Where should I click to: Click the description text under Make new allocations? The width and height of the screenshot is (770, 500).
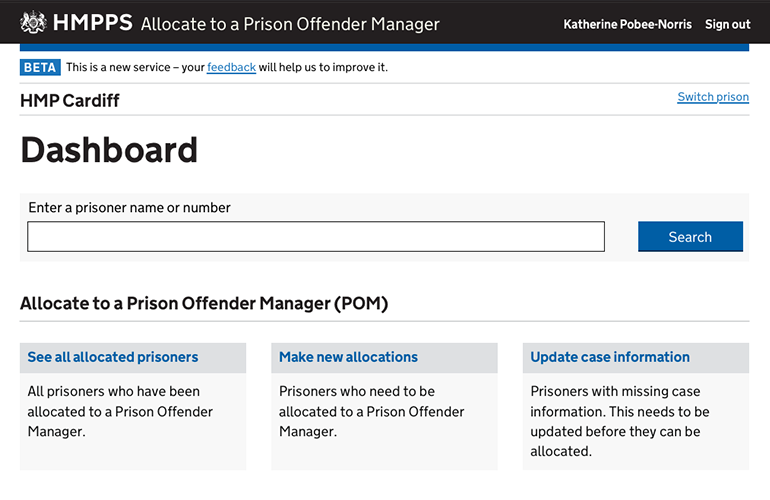(371, 411)
